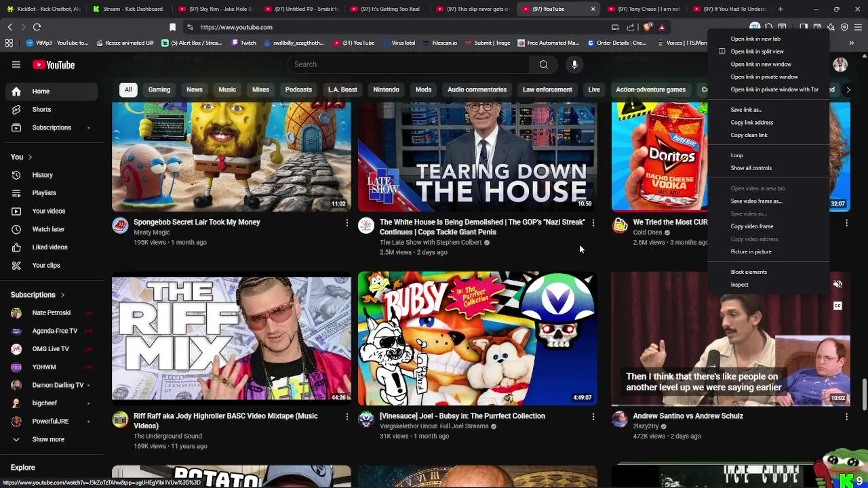868x488 pixels.
Task: Open the YouTube hamburger guide menu
Action: point(16,64)
